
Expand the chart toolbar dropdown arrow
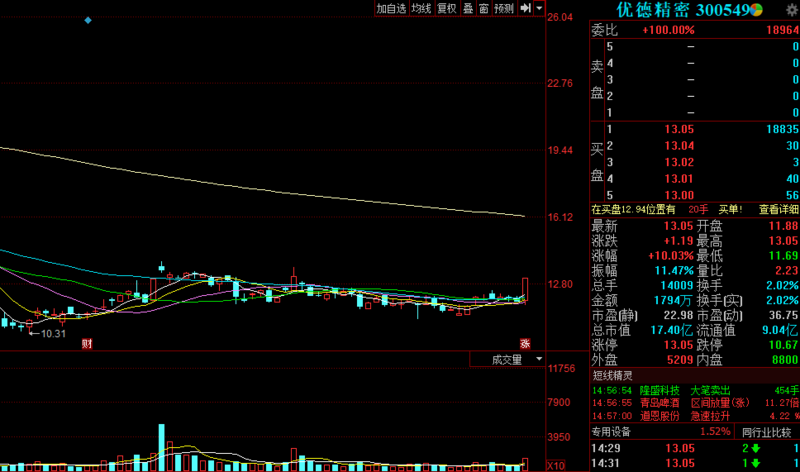click(539, 8)
